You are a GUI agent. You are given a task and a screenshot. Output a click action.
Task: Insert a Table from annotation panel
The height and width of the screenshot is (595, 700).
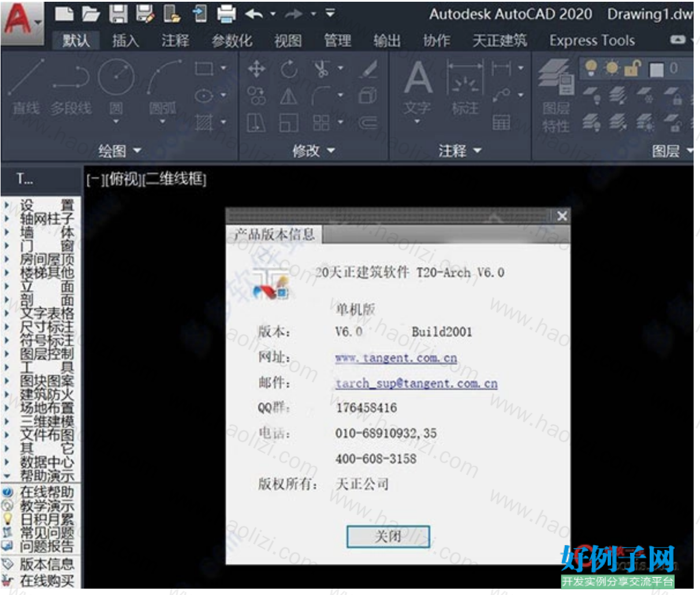click(501, 122)
